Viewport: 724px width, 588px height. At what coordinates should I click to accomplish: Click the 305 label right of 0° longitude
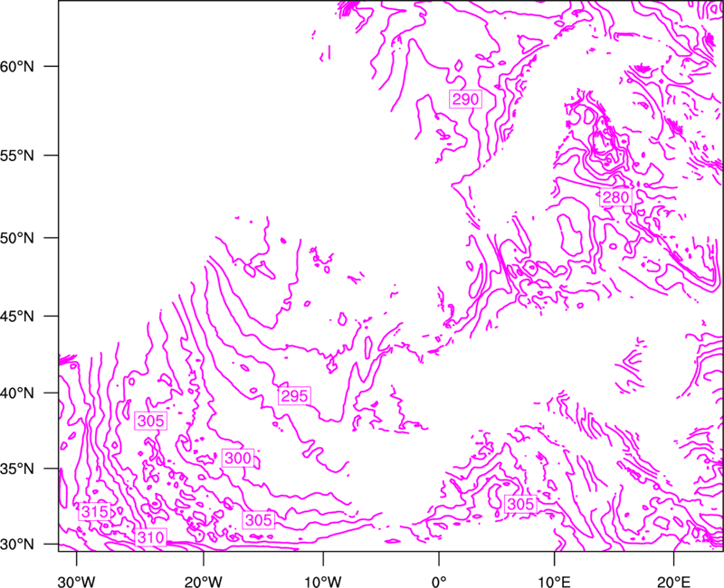[520, 504]
